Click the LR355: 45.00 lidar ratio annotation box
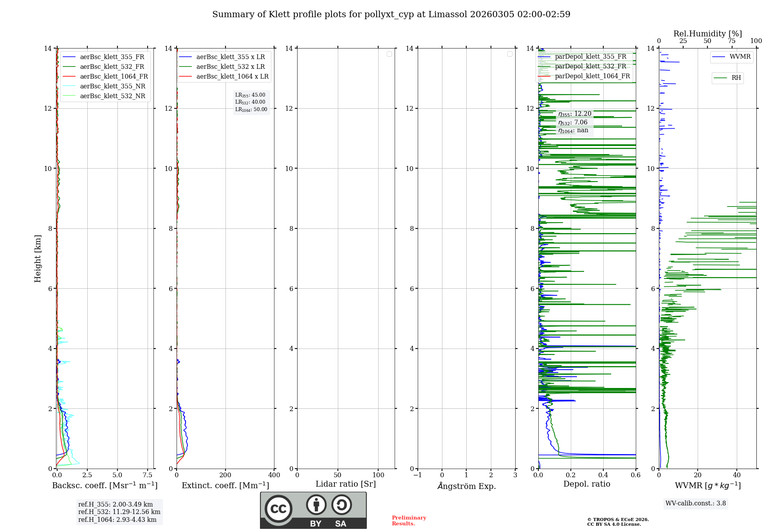The height and width of the screenshot is (532, 783). point(251,95)
